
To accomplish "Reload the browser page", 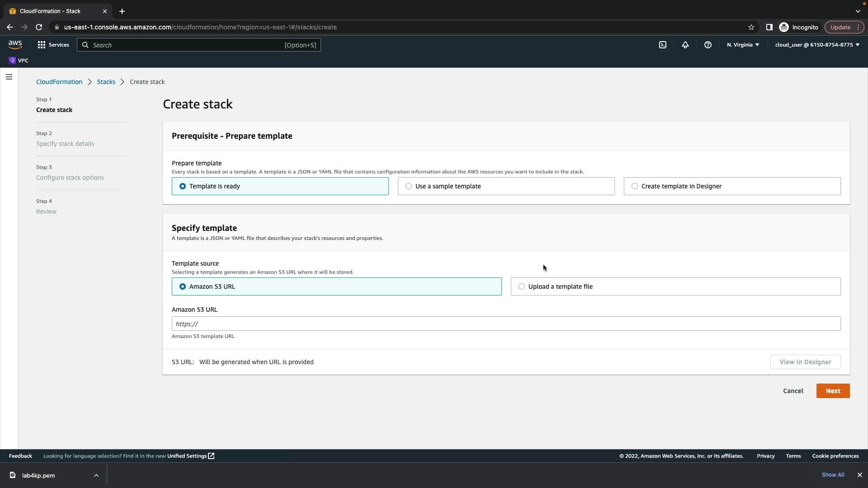I will [x=39, y=27].
